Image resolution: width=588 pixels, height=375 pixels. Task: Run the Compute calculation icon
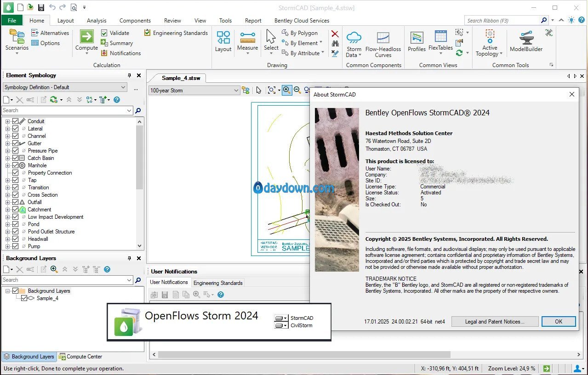coord(86,41)
